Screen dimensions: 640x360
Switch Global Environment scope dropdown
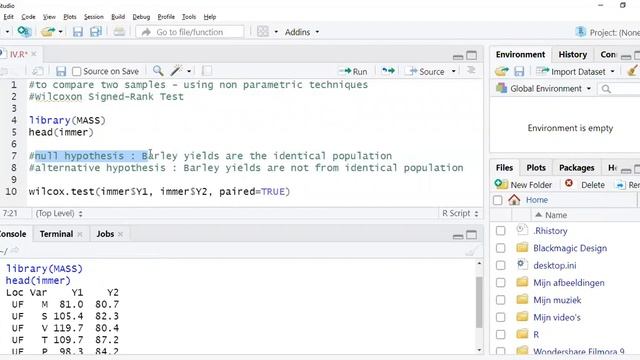click(x=543, y=89)
